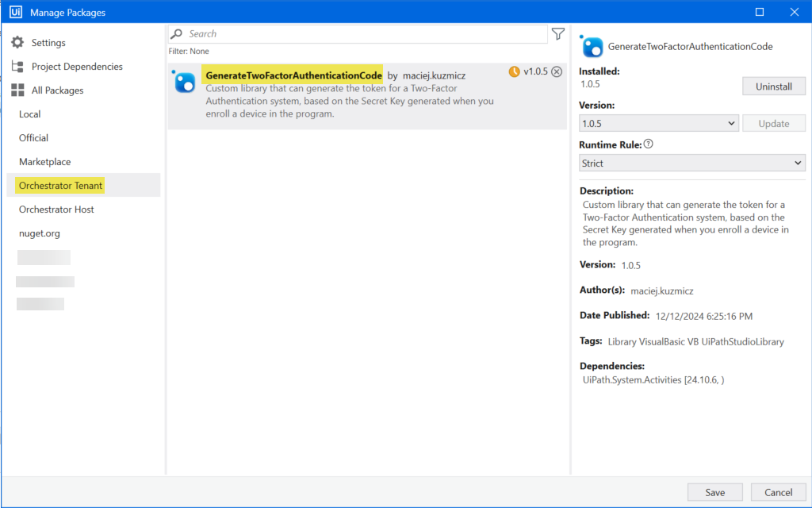Click the GenerateTwoFactorAuthenticationCode package icon
The height and width of the screenshot is (508, 812).
184,82
